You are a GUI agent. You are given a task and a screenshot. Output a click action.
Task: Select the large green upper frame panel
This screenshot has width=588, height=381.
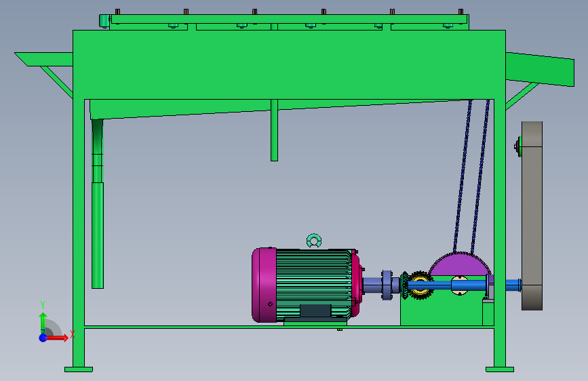click(289, 64)
